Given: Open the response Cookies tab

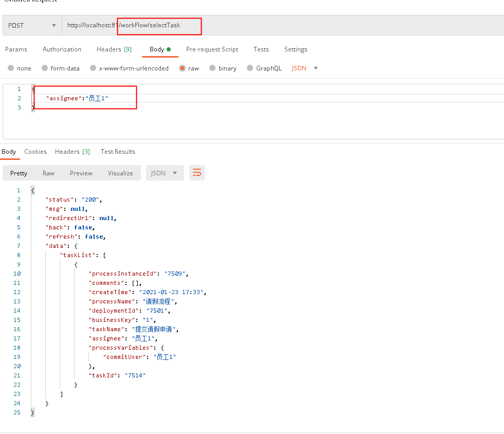Looking at the screenshot, I should coord(35,151).
